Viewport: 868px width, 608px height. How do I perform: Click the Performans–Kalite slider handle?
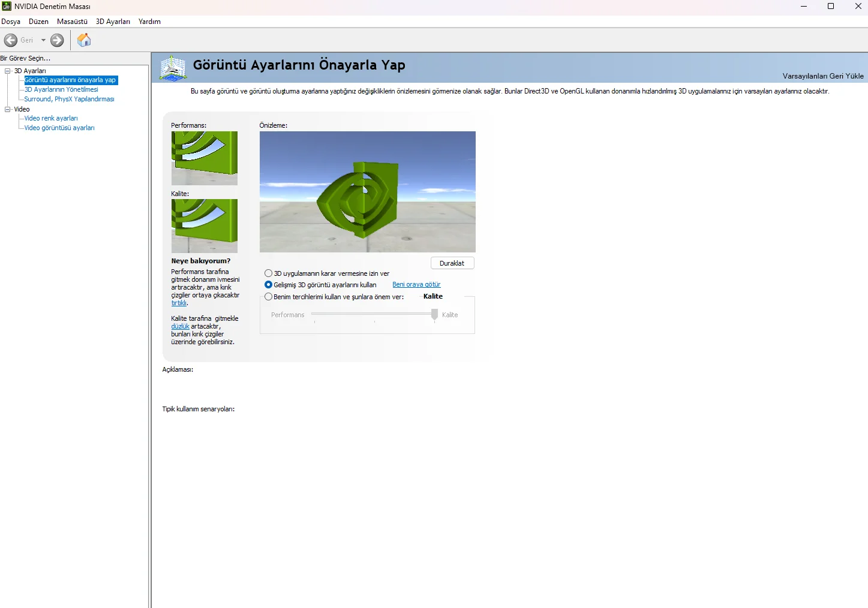(x=434, y=315)
